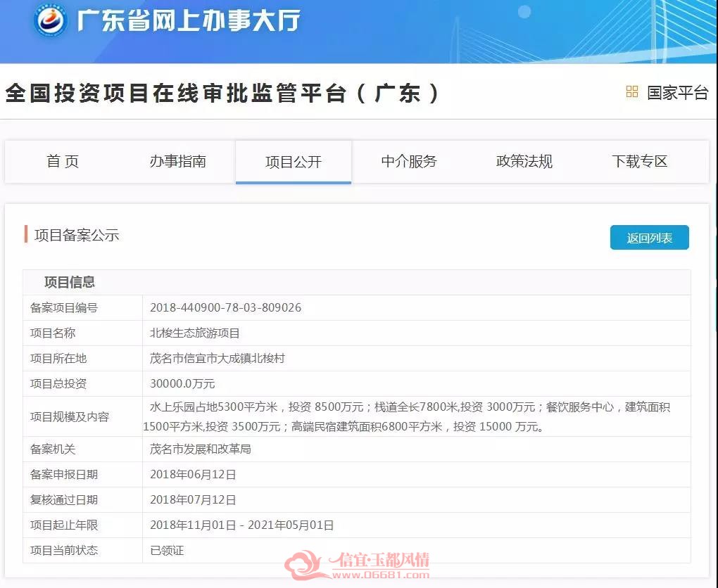Click the project name 北梭生态旅游项目

[x=194, y=333]
